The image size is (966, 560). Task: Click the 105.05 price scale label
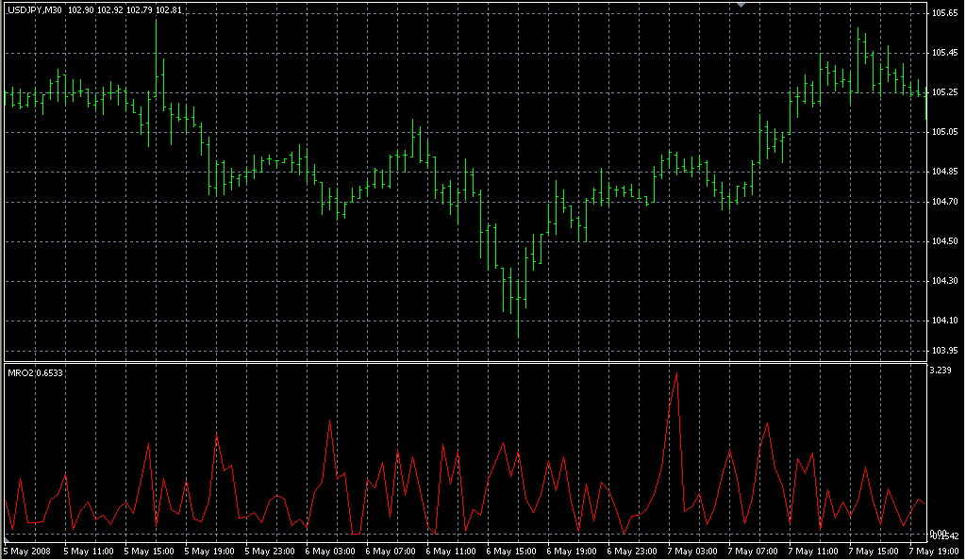point(944,132)
